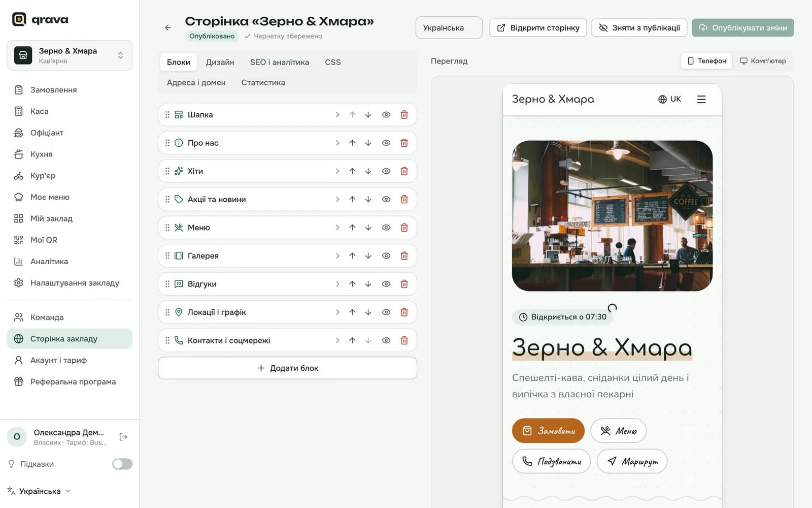812x508 pixels.
Task: Toggle the Підказки switch
Action: pyautogui.click(x=122, y=464)
